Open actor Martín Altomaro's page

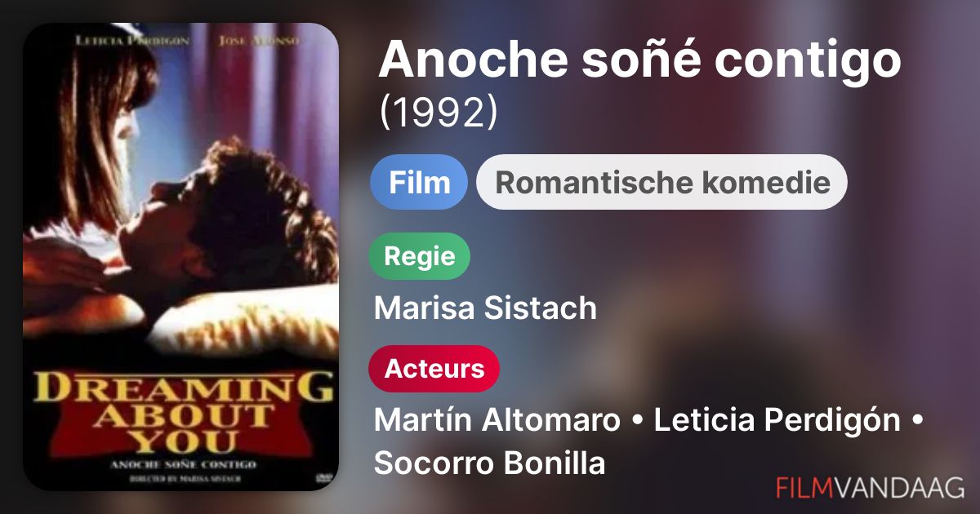click(x=497, y=421)
